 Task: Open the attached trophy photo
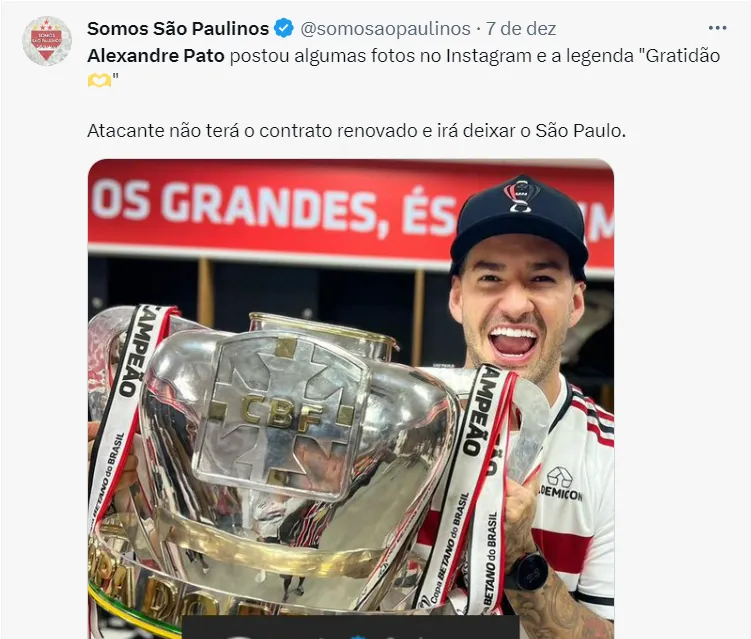click(x=351, y=399)
